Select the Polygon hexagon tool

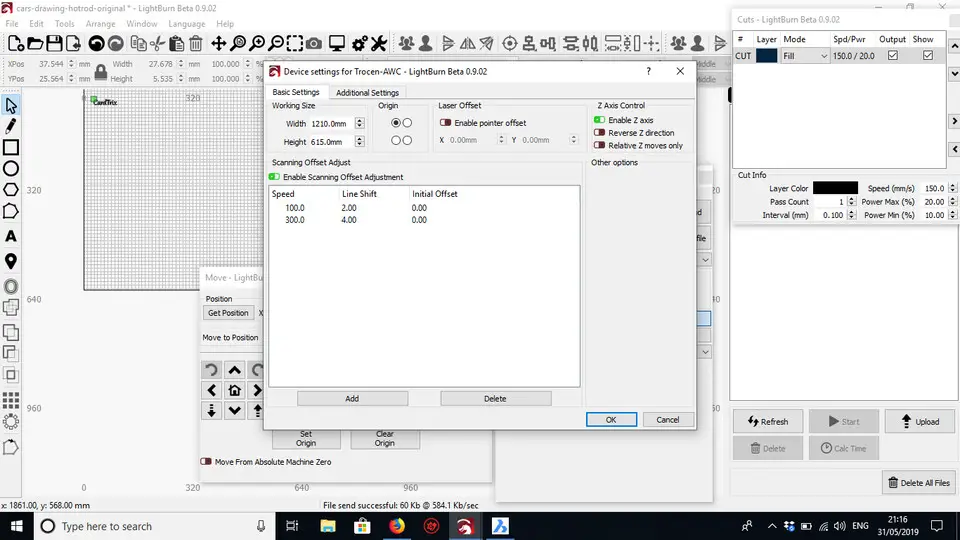point(11,190)
